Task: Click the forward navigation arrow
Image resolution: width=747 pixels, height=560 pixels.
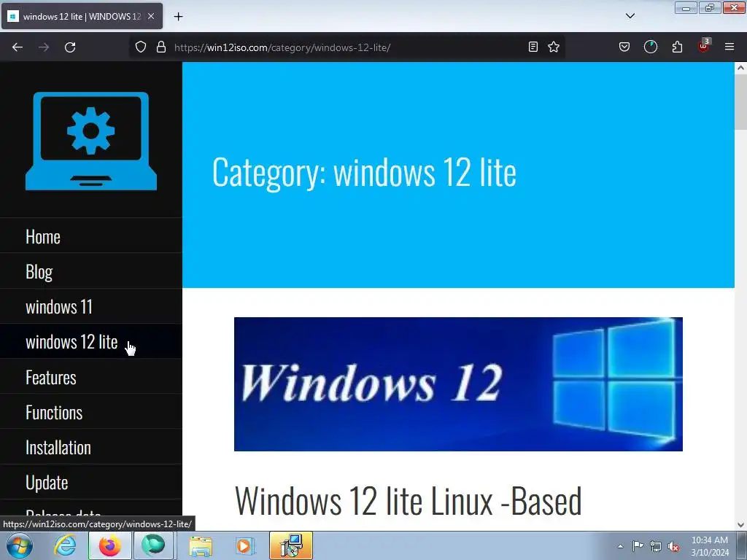Action: (44, 47)
